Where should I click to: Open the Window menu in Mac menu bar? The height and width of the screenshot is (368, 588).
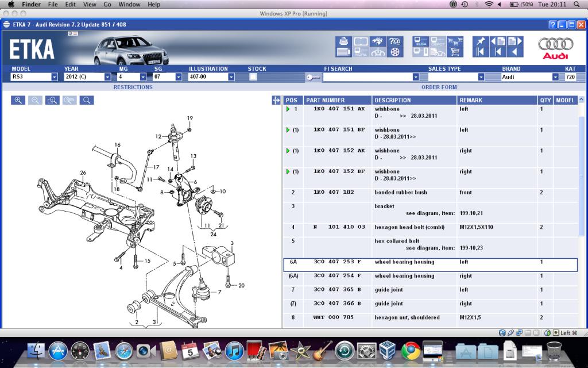129,5
